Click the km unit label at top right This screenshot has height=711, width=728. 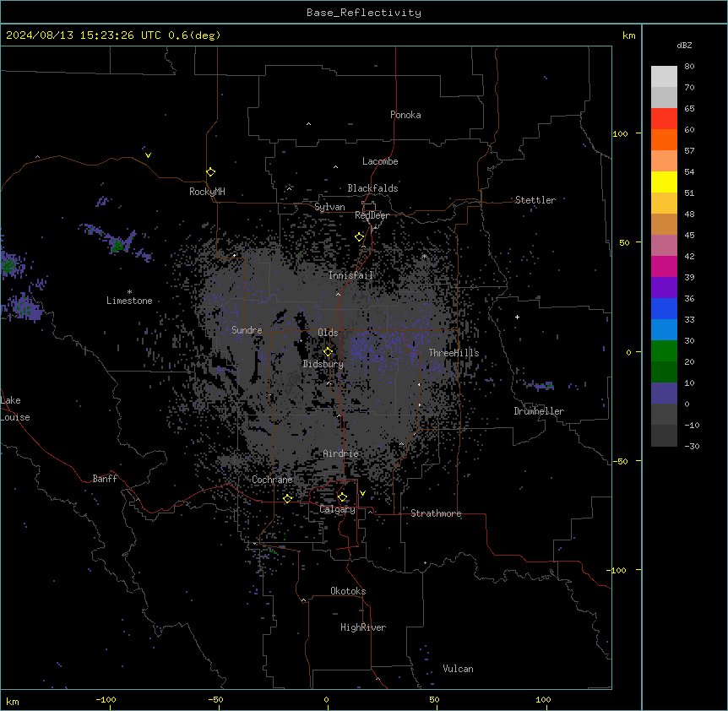(x=629, y=35)
